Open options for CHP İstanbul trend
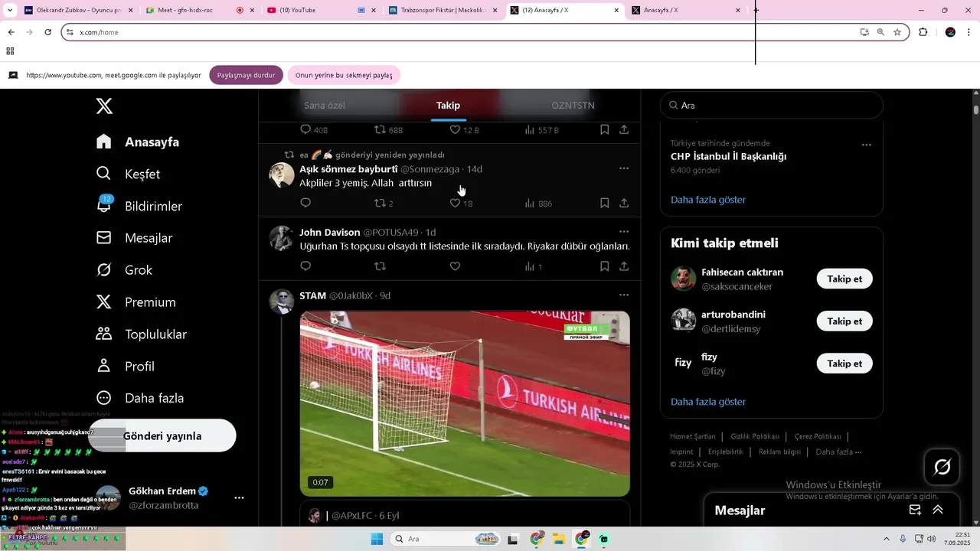Screen dimensions: 980x551 [x=866, y=145]
